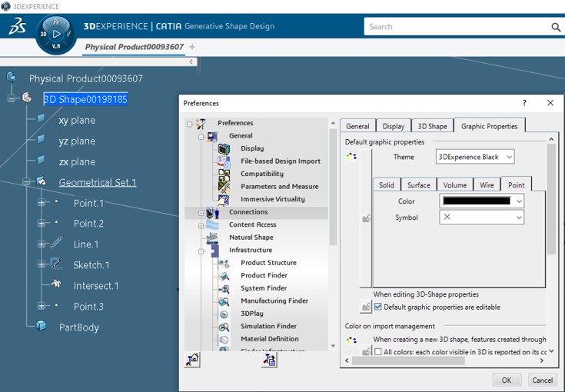Click the Display monitor icon in Preferences
565x392 pixels.
coord(224,148)
